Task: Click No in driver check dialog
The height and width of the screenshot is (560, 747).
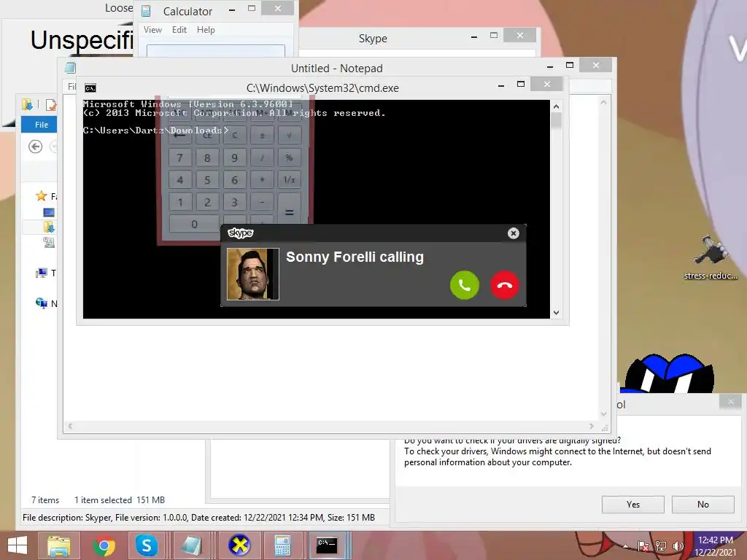Action: (x=703, y=505)
